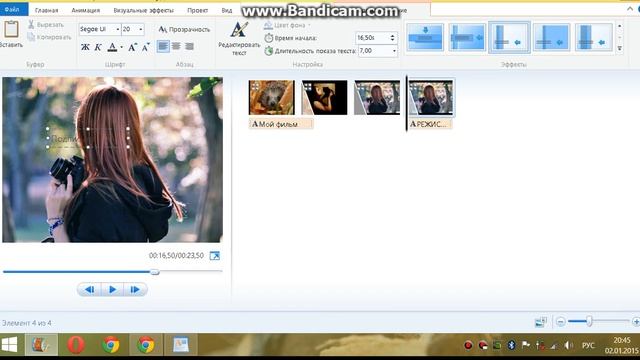This screenshot has width=640, height=360.
Task: Toggle italic К formatting
Action: coord(98,47)
